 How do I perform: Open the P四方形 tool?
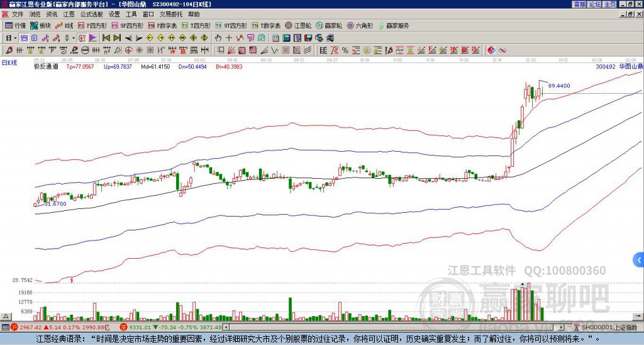(92, 25)
